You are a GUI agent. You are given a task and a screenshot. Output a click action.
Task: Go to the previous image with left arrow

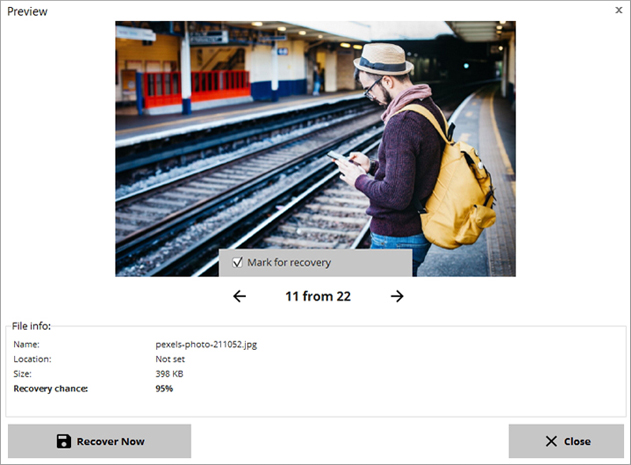click(239, 296)
